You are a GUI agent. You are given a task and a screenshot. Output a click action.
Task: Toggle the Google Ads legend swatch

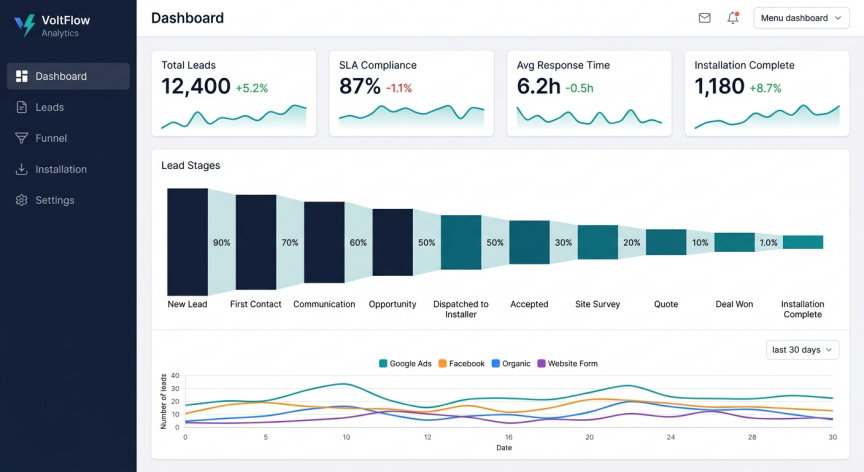[383, 364]
